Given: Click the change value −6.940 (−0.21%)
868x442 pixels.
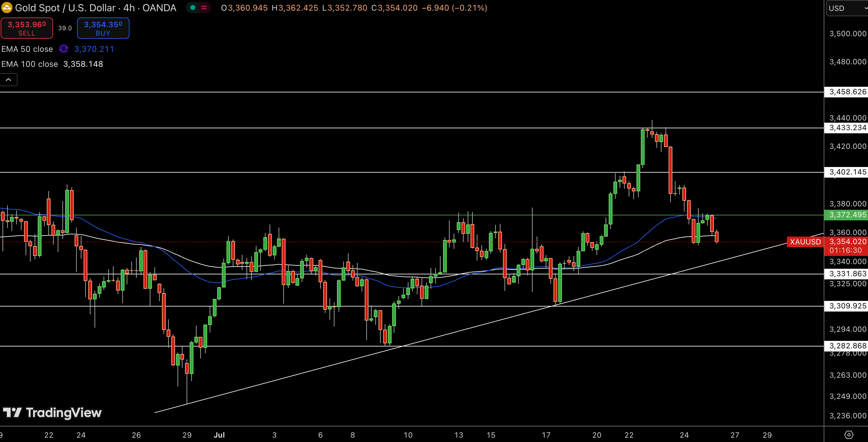Looking at the screenshot, I should coord(455,8).
